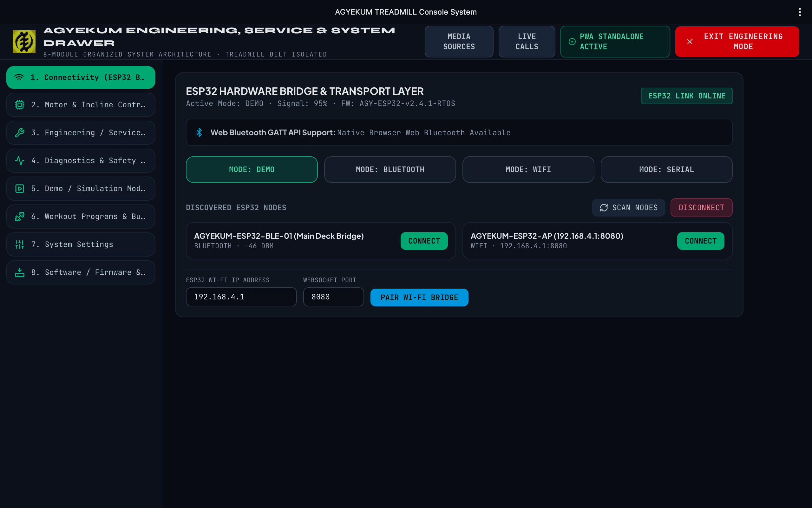Viewport: 812px width, 508px height.
Task: Open 6. Workout Programs & Bu… module
Action: coord(81,216)
